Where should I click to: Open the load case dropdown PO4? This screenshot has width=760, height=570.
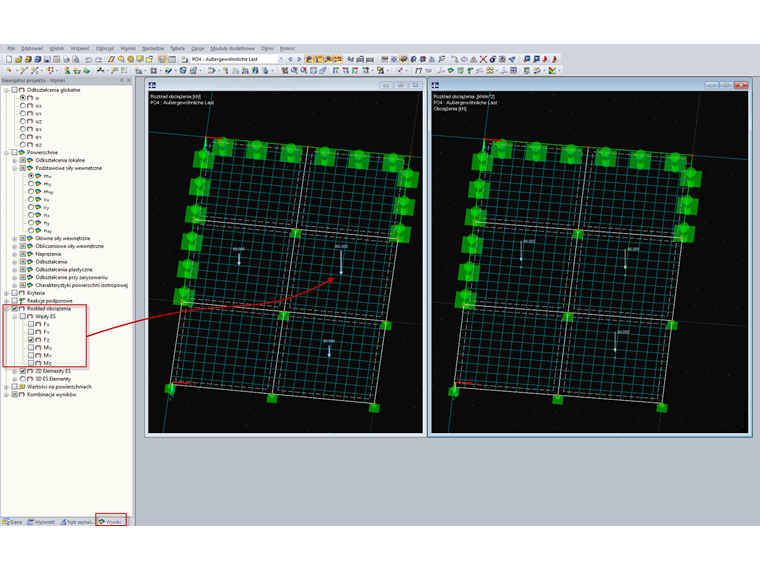[x=281, y=59]
